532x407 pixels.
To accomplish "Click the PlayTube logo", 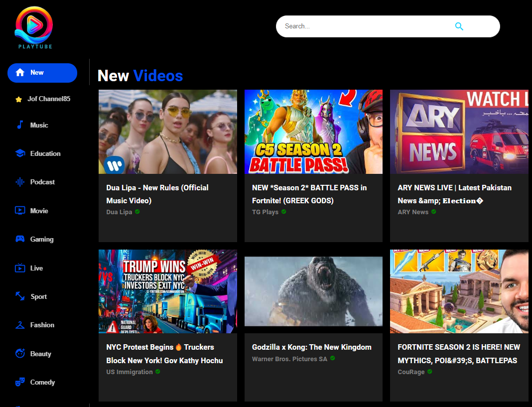I will [x=34, y=27].
